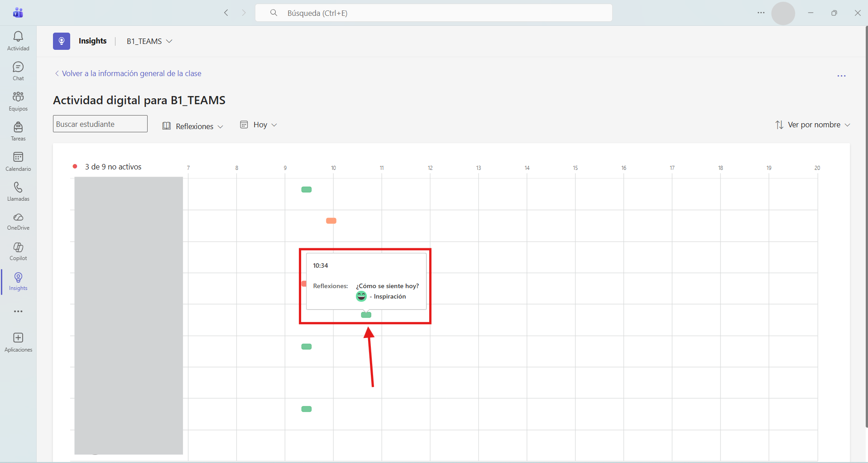Select the green marker in the bottom row

click(307, 409)
